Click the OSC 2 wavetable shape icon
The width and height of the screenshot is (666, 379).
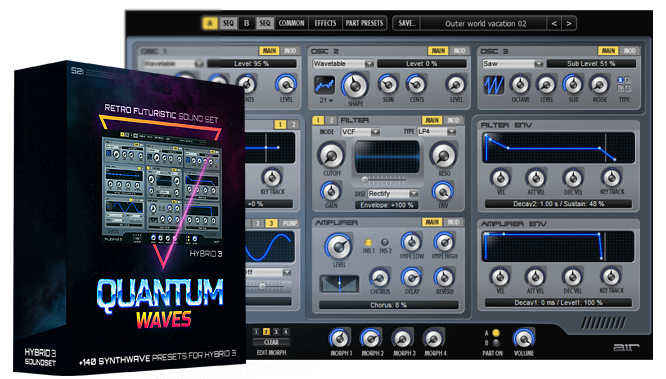[324, 85]
